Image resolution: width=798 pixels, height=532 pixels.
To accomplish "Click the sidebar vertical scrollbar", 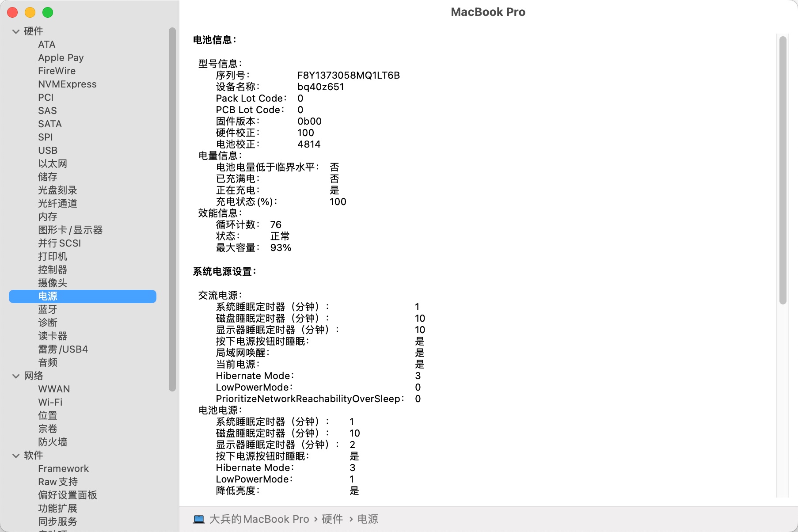I will [172, 209].
